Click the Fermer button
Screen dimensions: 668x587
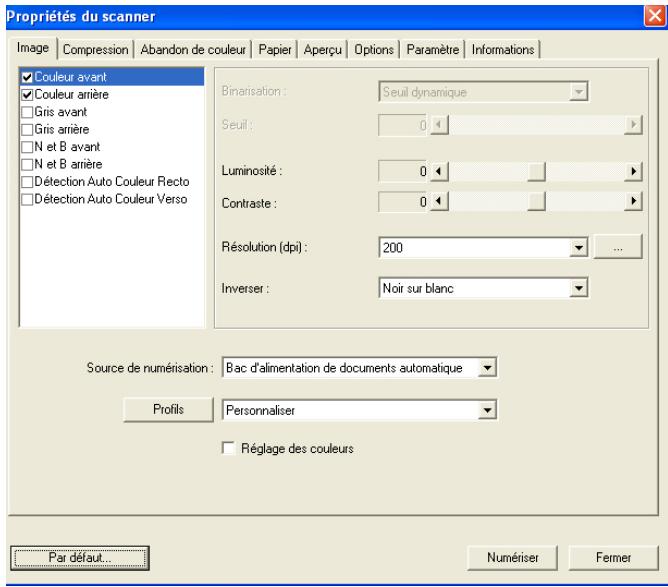(613, 558)
